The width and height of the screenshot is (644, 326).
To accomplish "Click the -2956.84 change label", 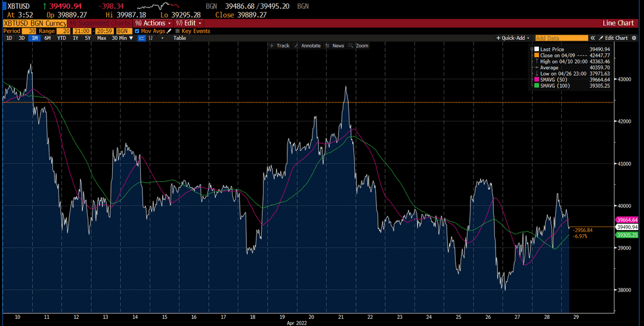I will (x=581, y=230).
